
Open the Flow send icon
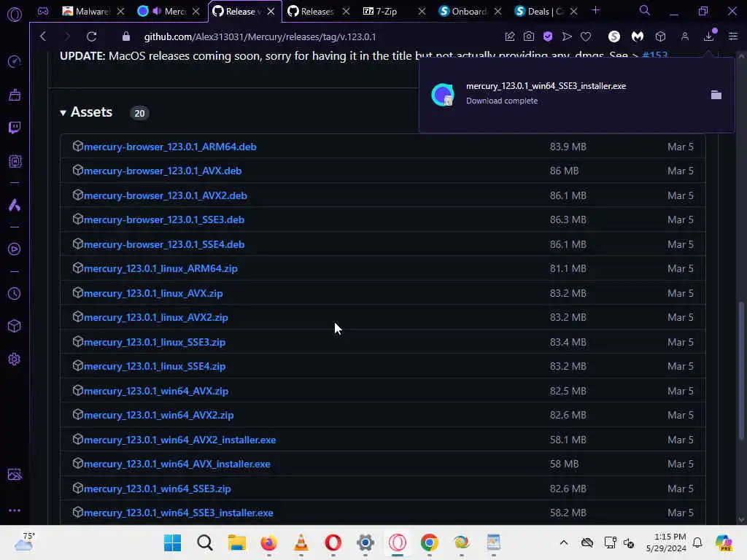567,36
